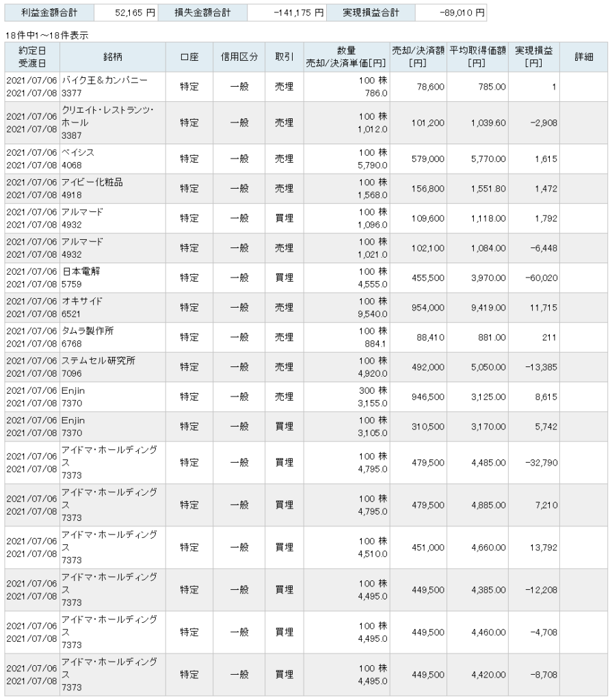Click the 78,600 settlement amount
Screen dimensions: 610x700
coord(430,87)
